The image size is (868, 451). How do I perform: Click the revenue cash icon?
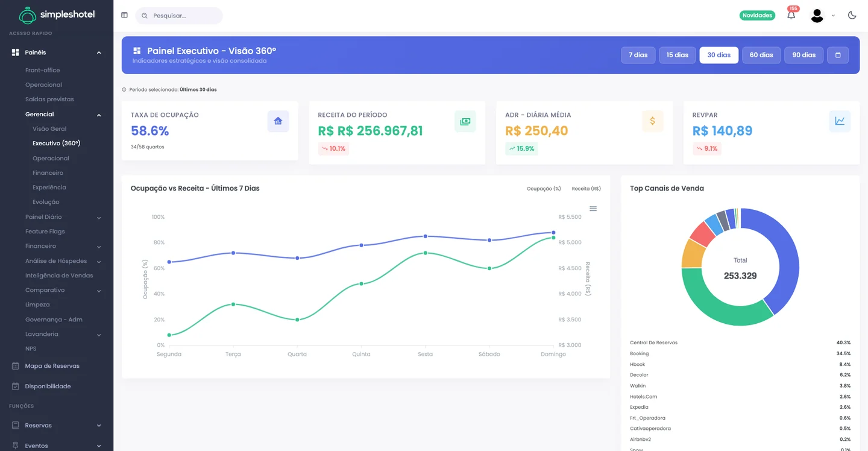465,121
